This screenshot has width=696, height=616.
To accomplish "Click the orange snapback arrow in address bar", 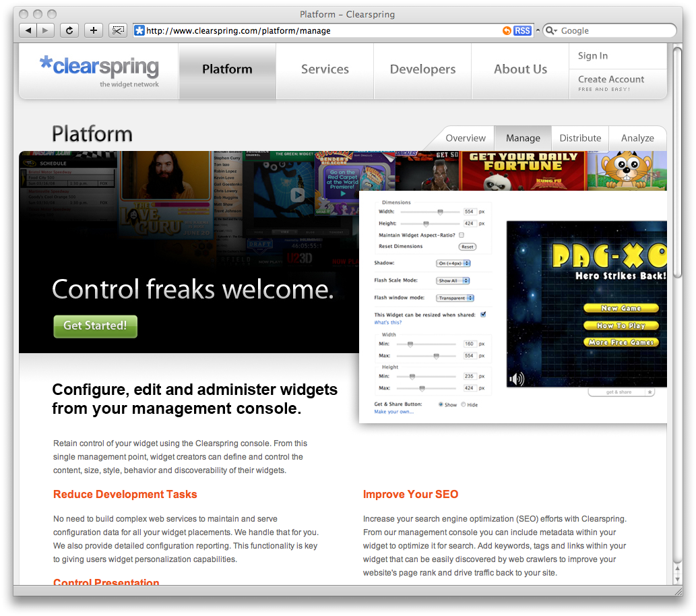I will click(x=507, y=30).
